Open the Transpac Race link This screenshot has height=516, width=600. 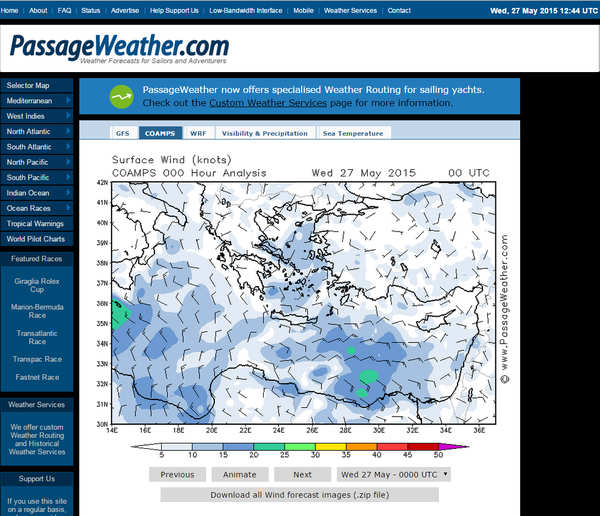click(37, 359)
